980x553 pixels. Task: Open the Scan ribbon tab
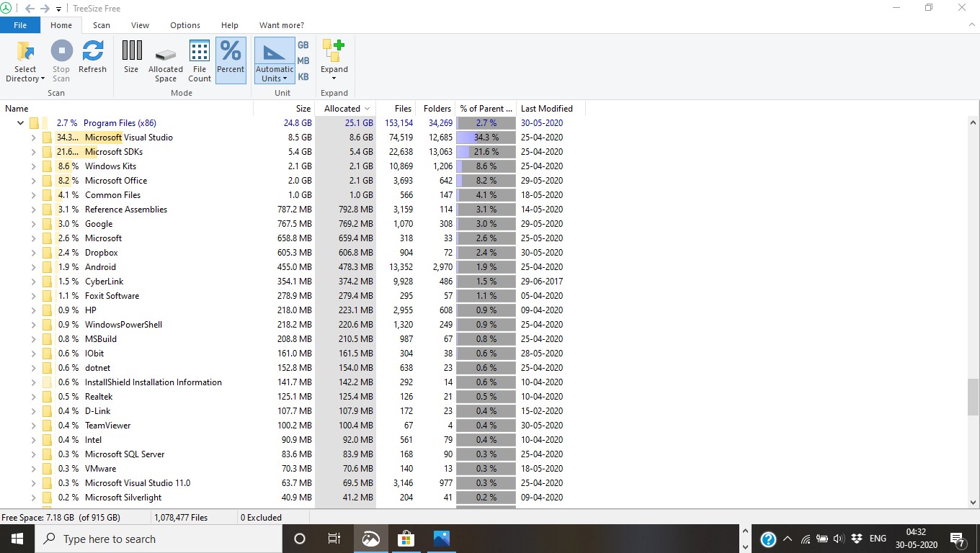click(x=102, y=25)
